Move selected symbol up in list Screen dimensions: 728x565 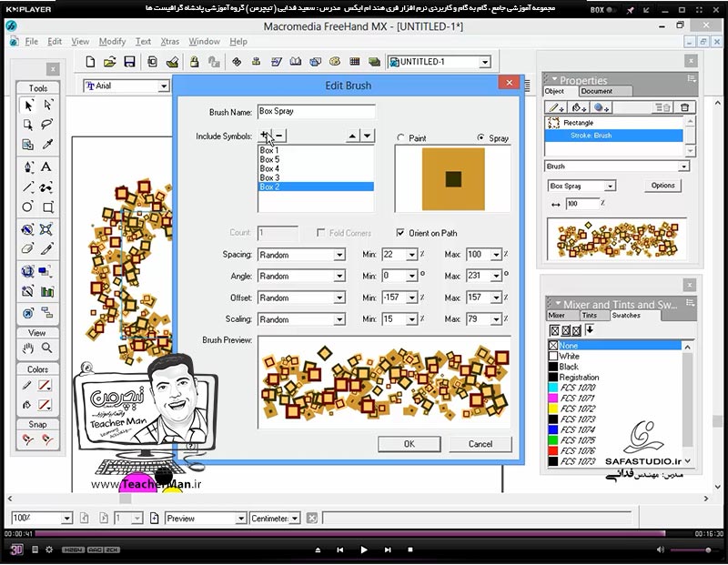point(352,136)
